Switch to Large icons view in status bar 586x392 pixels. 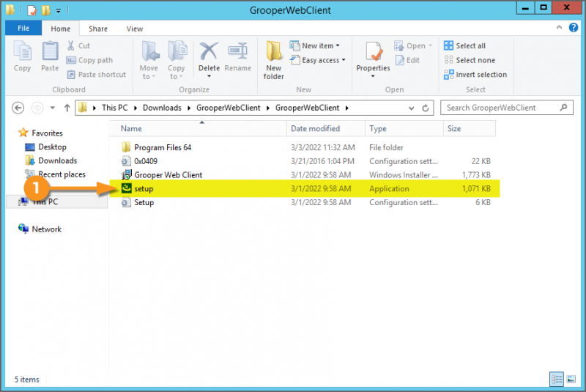point(571,380)
